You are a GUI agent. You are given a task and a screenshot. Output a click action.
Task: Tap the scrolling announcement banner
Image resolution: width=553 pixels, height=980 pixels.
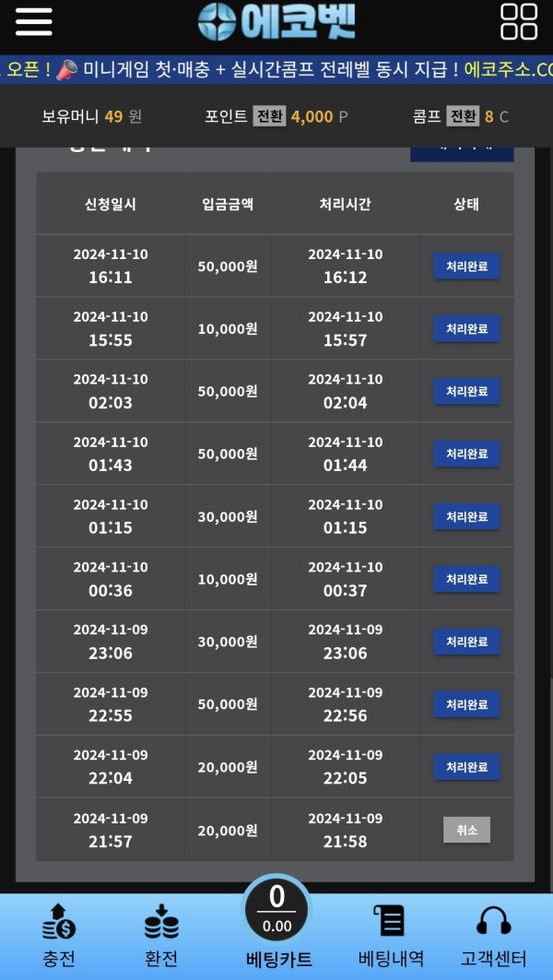276,69
